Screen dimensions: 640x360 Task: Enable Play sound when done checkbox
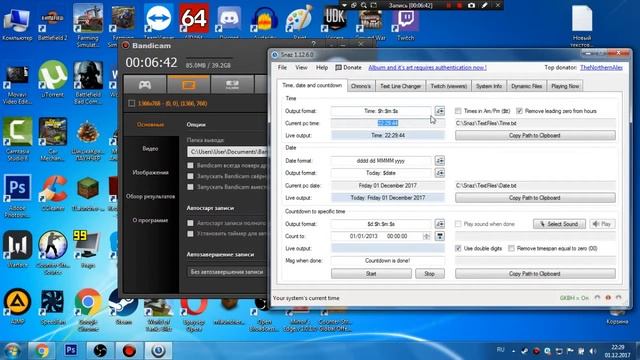pos(458,224)
